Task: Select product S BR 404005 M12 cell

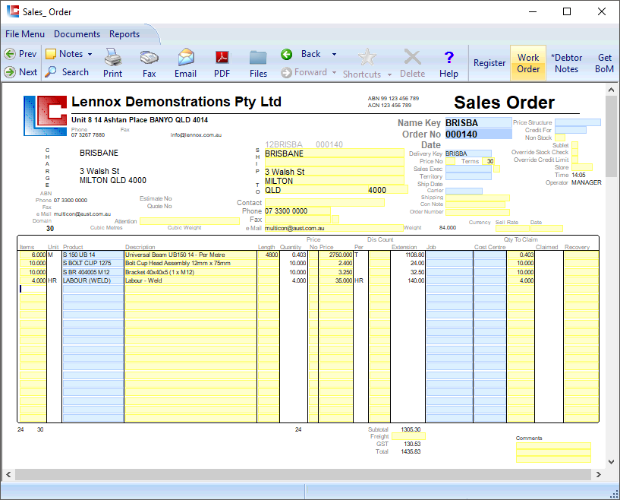Action: pos(93,272)
